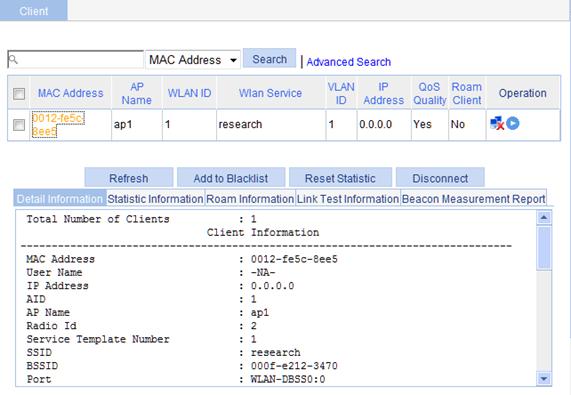Click the 'Radio Id' label in details
The width and height of the screenshot is (571, 395).
[x=51, y=326]
